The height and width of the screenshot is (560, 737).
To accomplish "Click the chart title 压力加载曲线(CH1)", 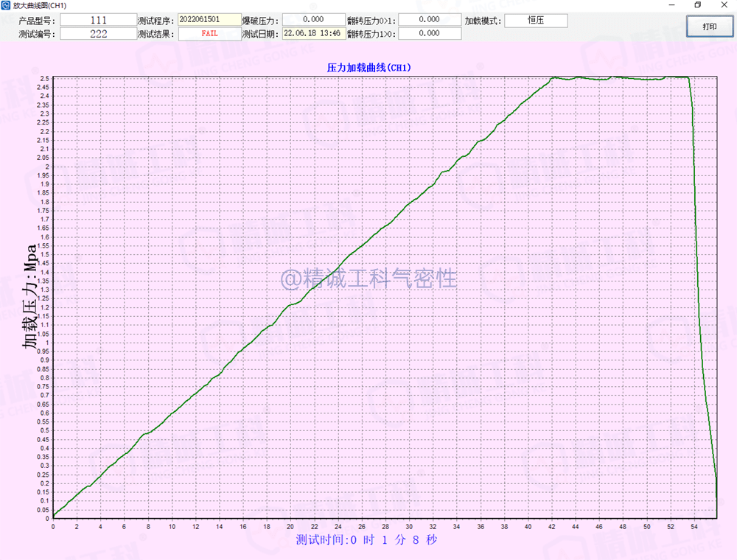I will click(368, 67).
